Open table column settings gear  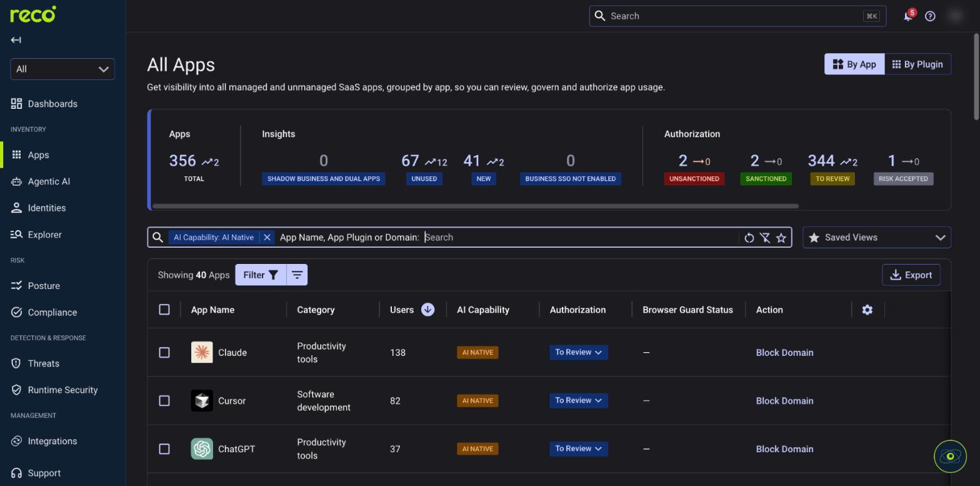coord(867,310)
